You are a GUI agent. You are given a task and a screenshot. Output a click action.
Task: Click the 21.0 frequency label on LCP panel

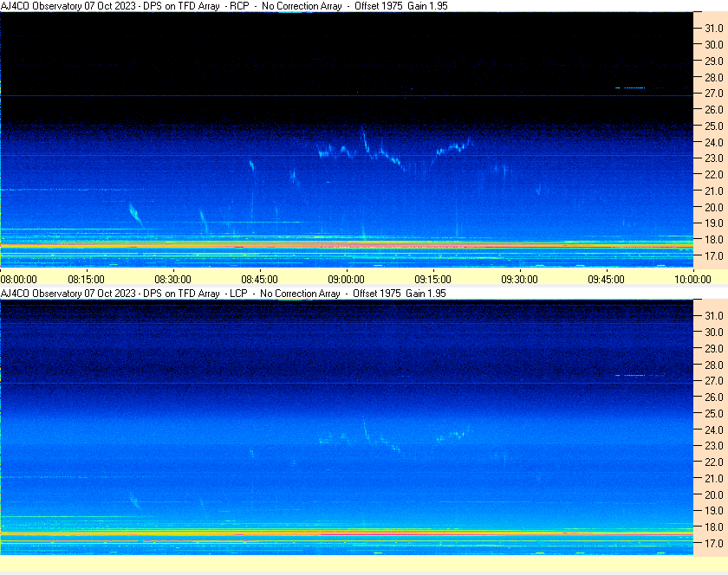point(714,478)
